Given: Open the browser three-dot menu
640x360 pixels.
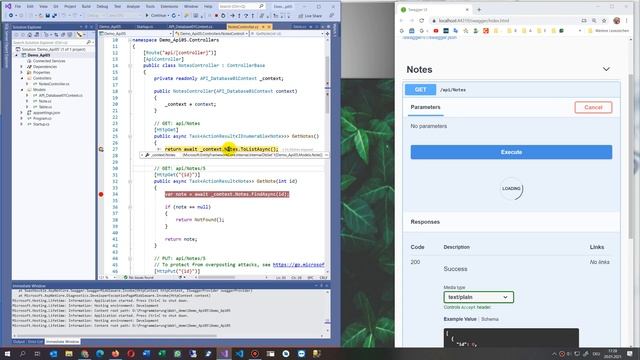Looking at the screenshot, I should [627, 20].
